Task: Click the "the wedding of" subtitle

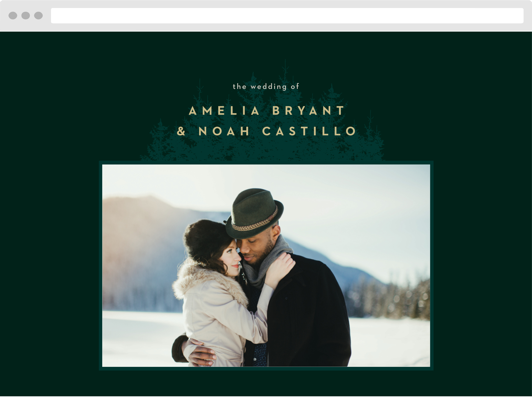Action: click(x=266, y=87)
